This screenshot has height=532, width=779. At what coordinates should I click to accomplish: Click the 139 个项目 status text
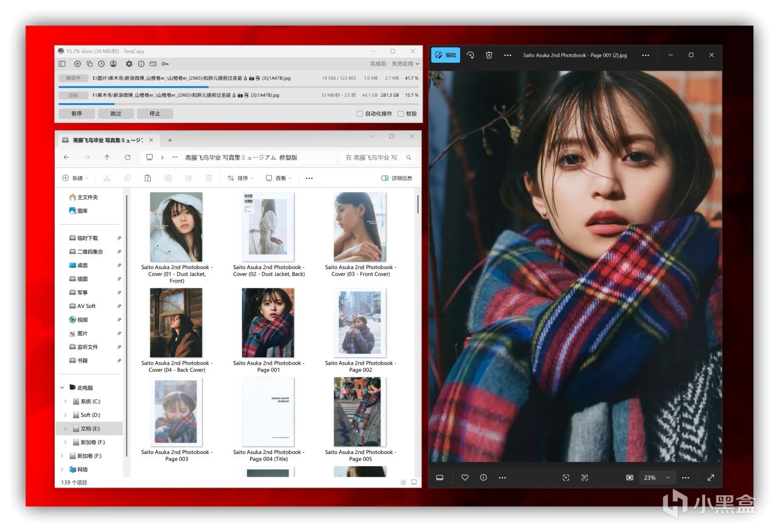pyautogui.click(x=74, y=482)
